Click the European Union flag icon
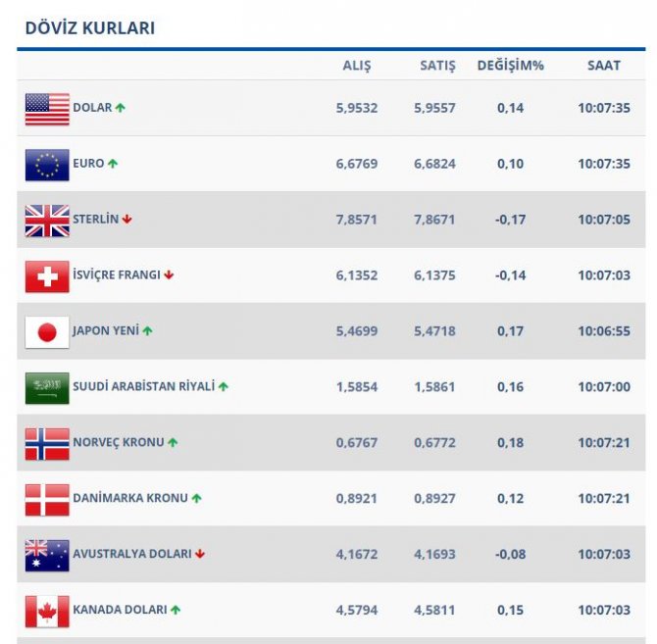This screenshot has height=644, width=657. coord(47,165)
